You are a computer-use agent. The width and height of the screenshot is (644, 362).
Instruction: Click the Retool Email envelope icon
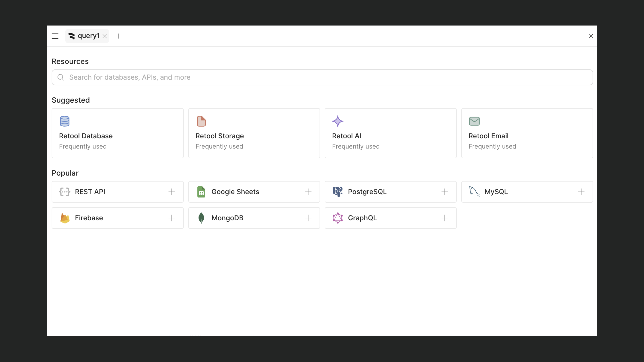coord(474,121)
